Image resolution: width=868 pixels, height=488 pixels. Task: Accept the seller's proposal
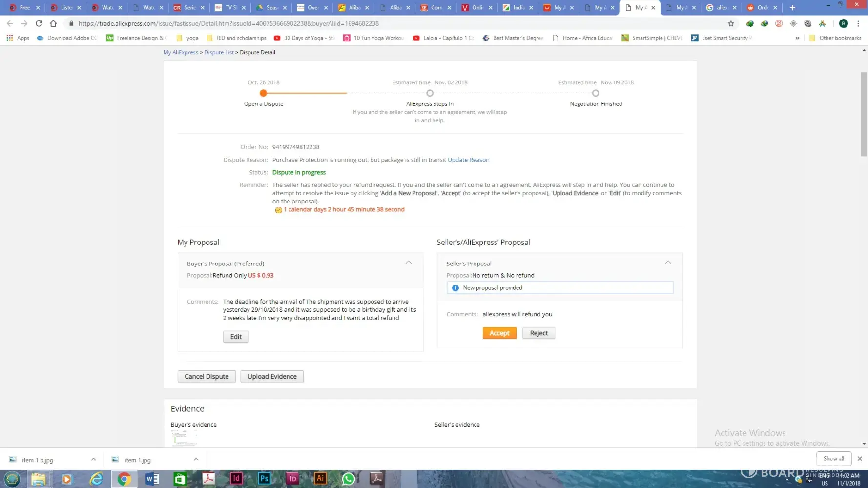click(x=499, y=333)
